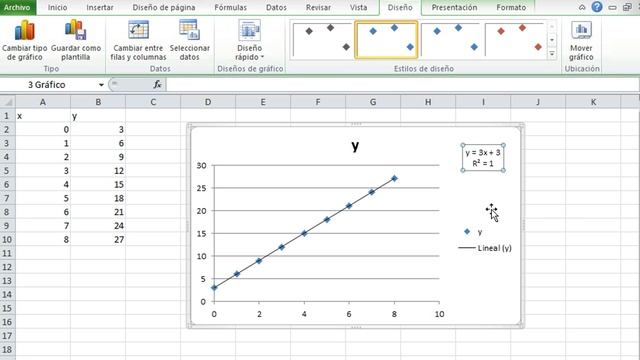Apply the third blue chart style
Viewport: 640px width, 360px height.
coord(451,40)
